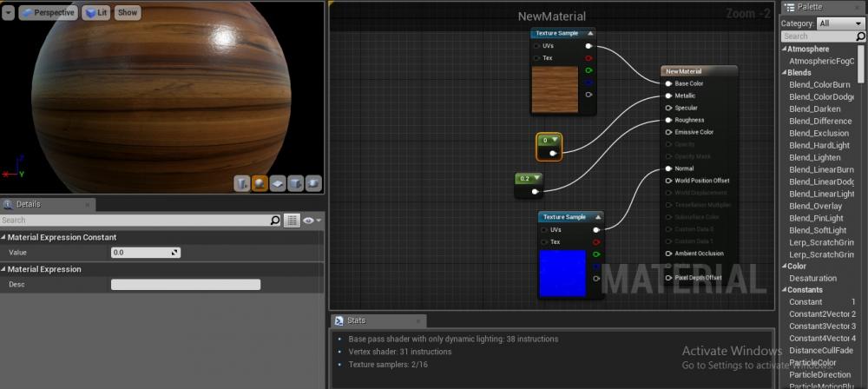Click the Emissive Color input pin
This screenshot has width=868, height=389.
(668, 132)
